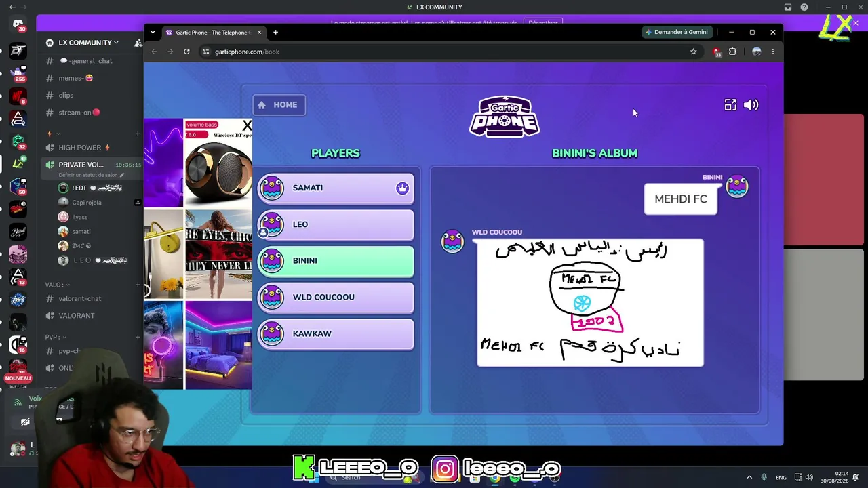Select player KAWKAW in players list

coord(336,334)
